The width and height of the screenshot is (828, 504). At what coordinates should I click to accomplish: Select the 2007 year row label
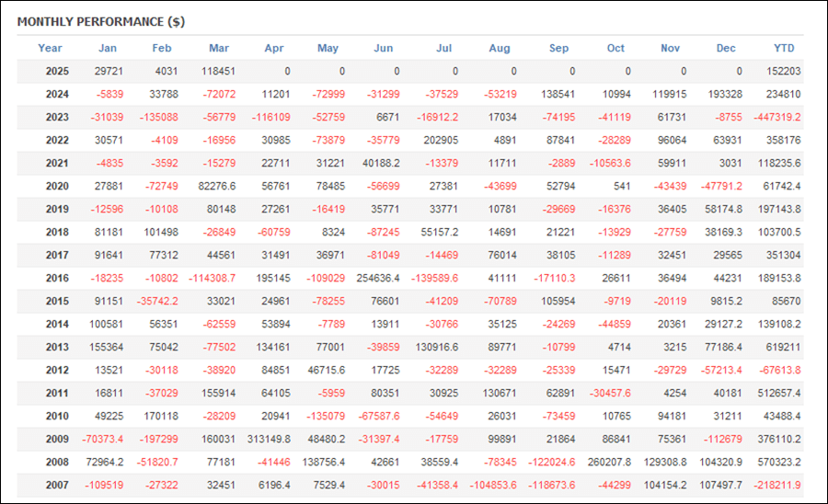click(x=57, y=485)
